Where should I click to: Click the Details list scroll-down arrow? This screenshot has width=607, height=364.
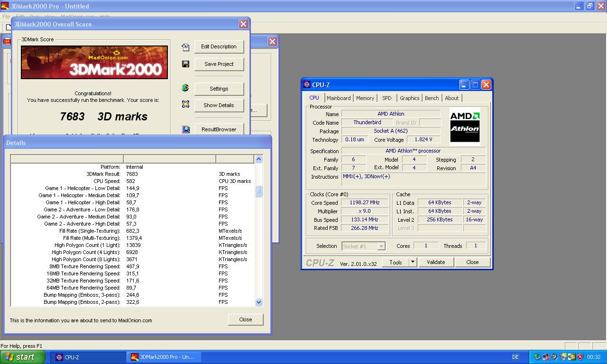point(258,302)
